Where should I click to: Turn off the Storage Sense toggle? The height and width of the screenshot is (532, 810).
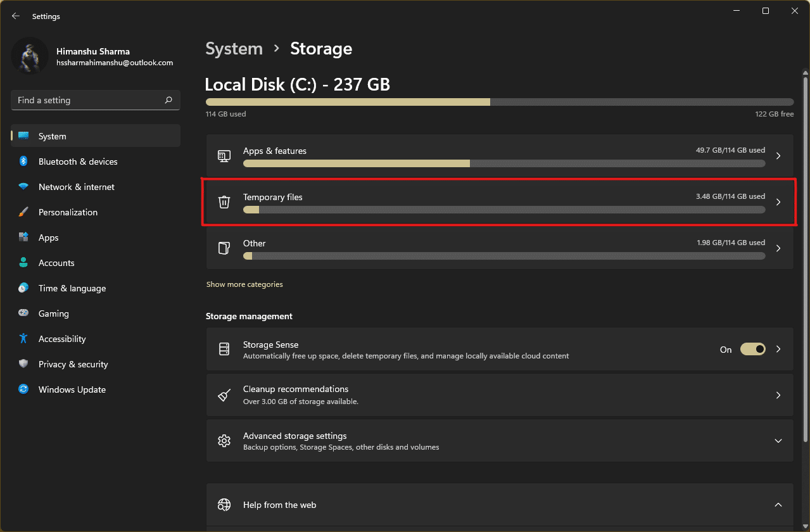(753, 349)
